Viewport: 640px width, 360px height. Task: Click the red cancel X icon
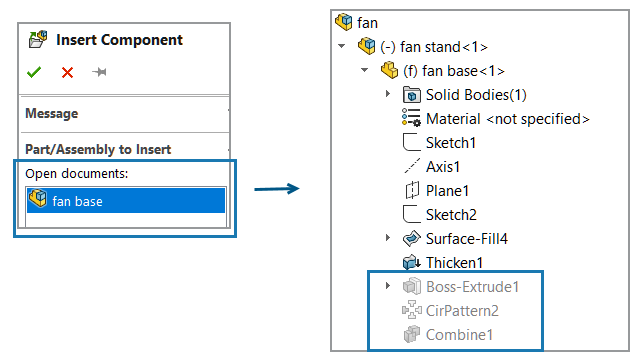click(67, 73)
